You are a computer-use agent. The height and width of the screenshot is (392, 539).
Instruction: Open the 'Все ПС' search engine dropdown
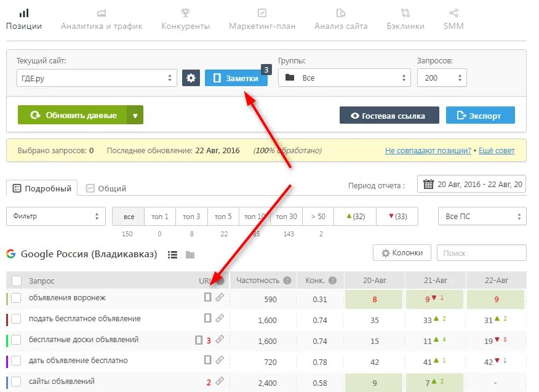tap(482, 216)
